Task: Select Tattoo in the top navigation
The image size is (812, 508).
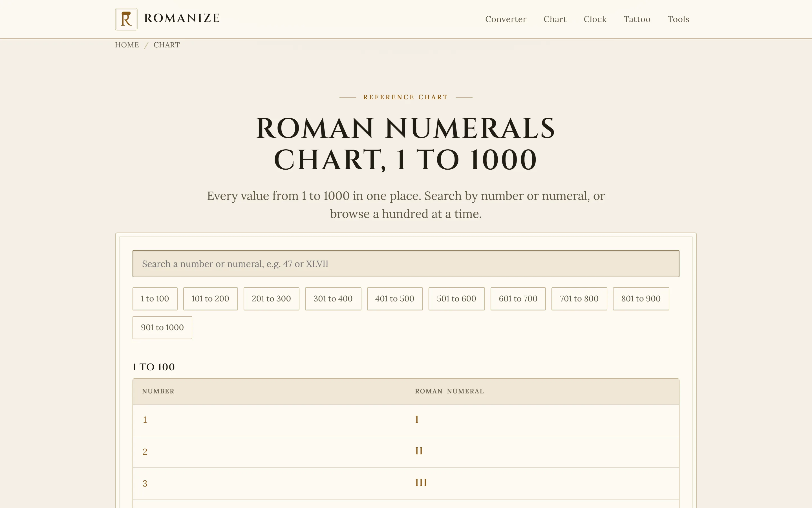Action: [x=637, y=19]
